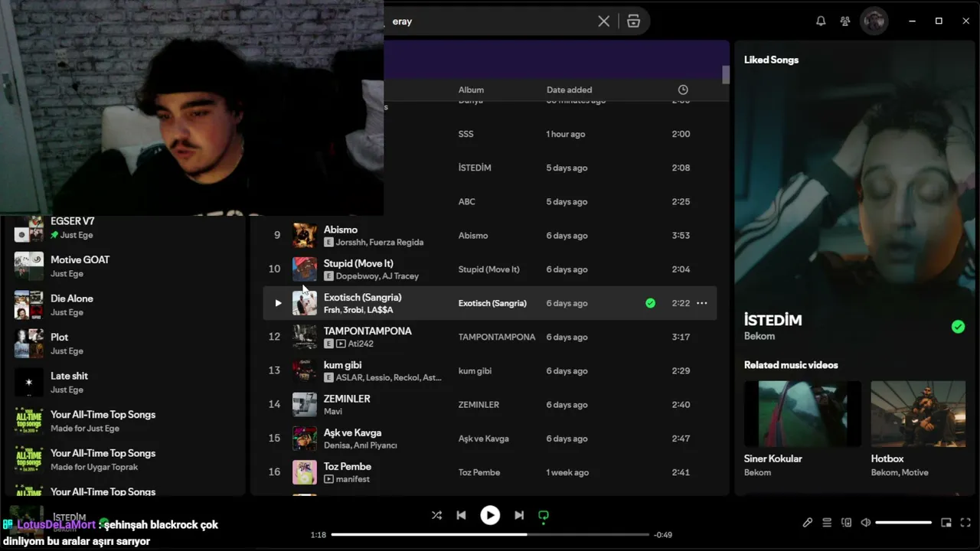Play the Siner Kokular related music video
This screenshot has height=551, width=980.
[802, 414]
